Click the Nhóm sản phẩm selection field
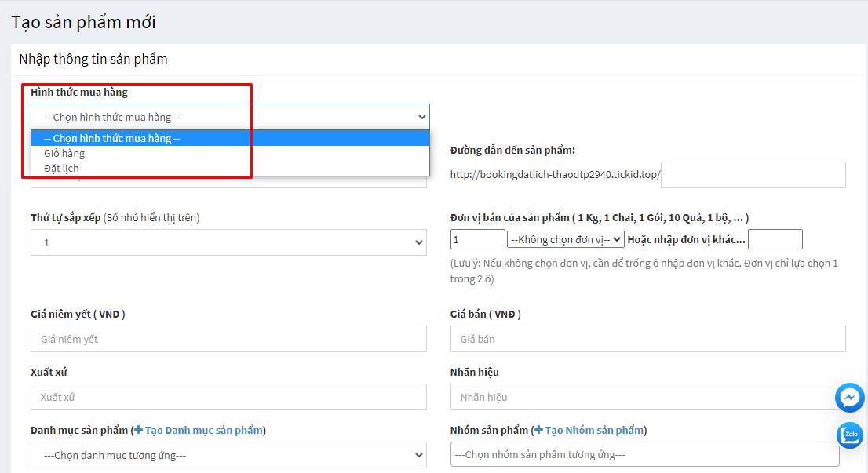 [644, 454]
